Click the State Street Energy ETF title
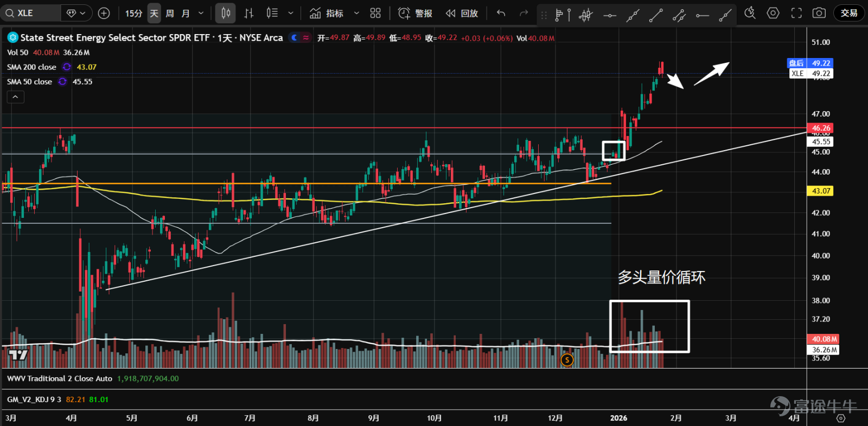Viewport: 868px width, 426px height. pos(151,38)
